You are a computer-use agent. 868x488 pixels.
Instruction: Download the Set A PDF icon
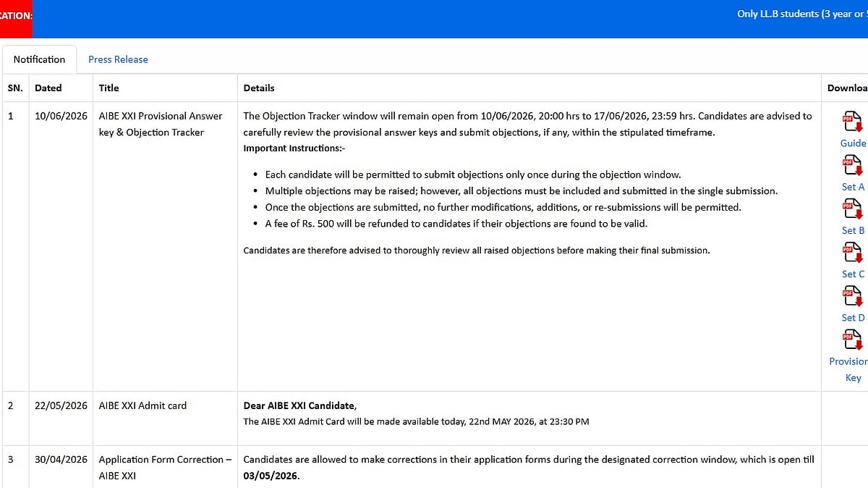point(852,165)
